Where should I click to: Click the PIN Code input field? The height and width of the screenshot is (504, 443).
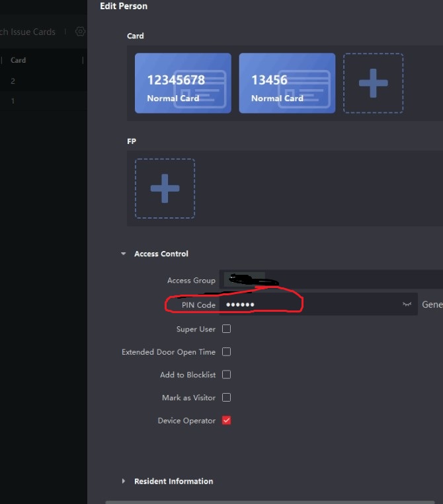point(311,305)
